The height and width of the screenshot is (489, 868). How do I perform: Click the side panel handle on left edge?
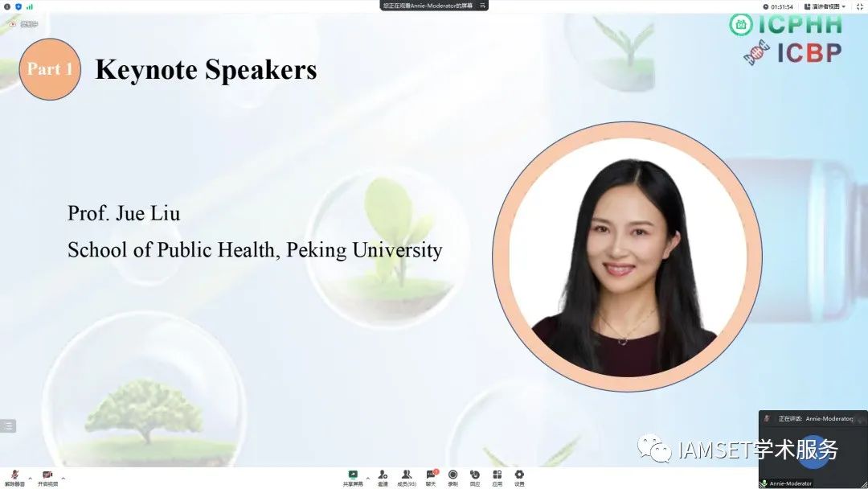[x=8, y=426]
